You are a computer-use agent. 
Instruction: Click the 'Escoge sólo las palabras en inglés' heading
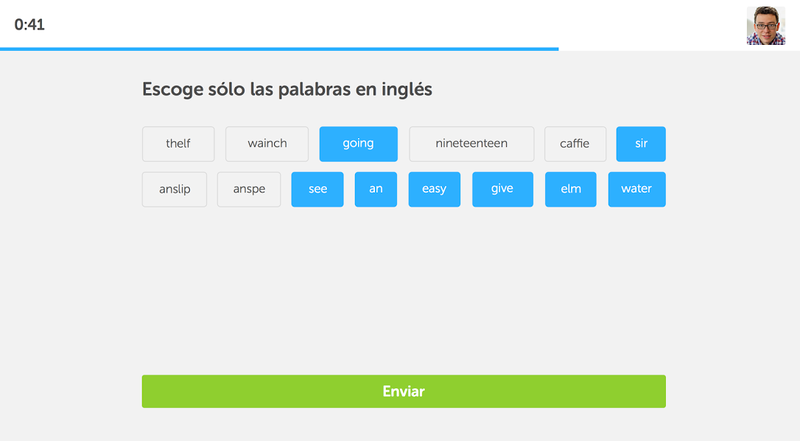point(287,90)
